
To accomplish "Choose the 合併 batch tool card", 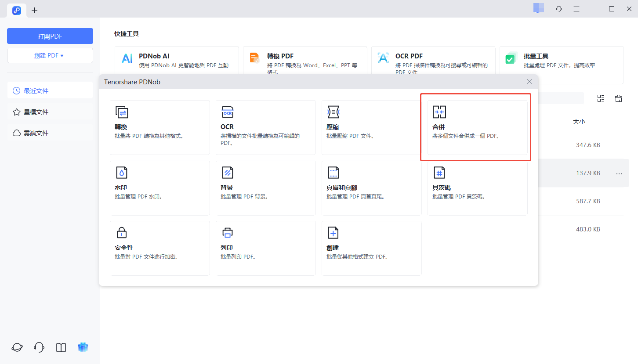I will pos(478,127).
